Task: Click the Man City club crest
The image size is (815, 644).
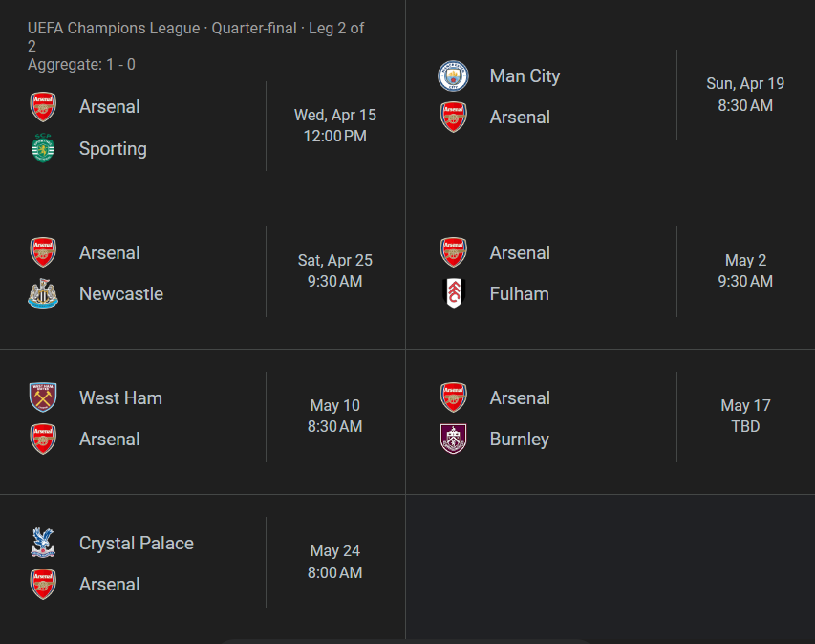Action: pos(453,76)
